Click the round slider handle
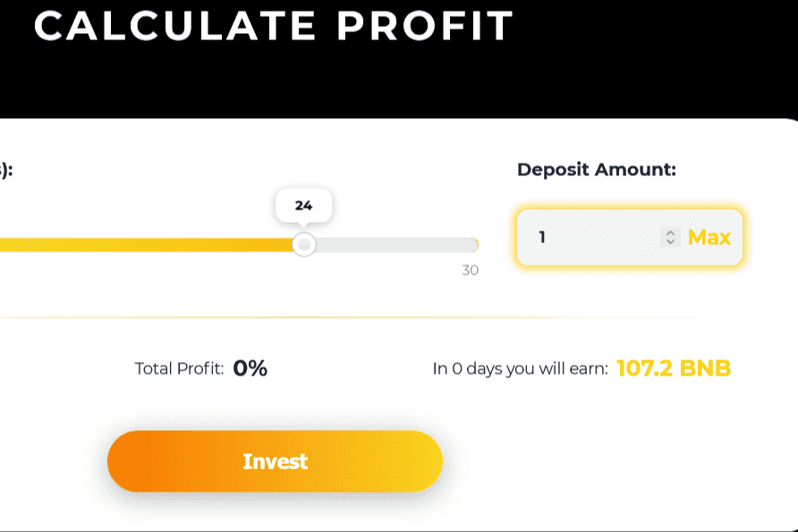 (304, 245)
